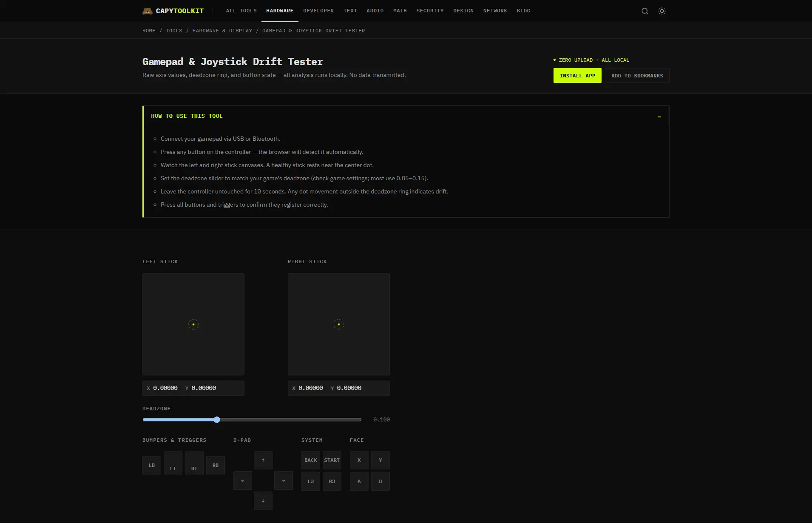
Task: Click the 'Watch the left and right stick canvases' line
Action: tap(267, 165)
